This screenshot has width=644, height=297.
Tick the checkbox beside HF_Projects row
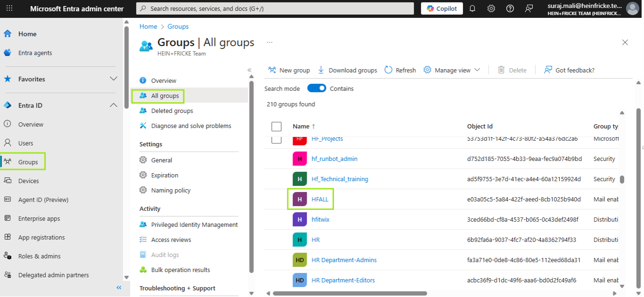pyautogui.click(x=277, y=139)
